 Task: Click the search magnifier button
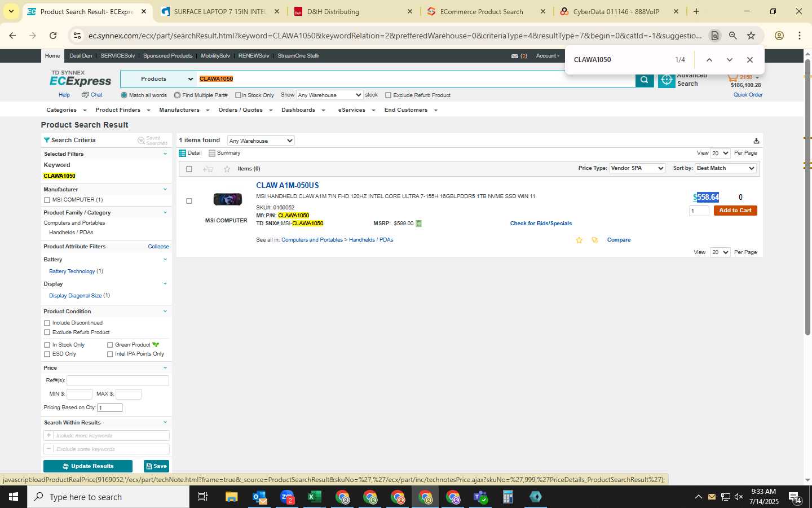click(x=644, y=80)
